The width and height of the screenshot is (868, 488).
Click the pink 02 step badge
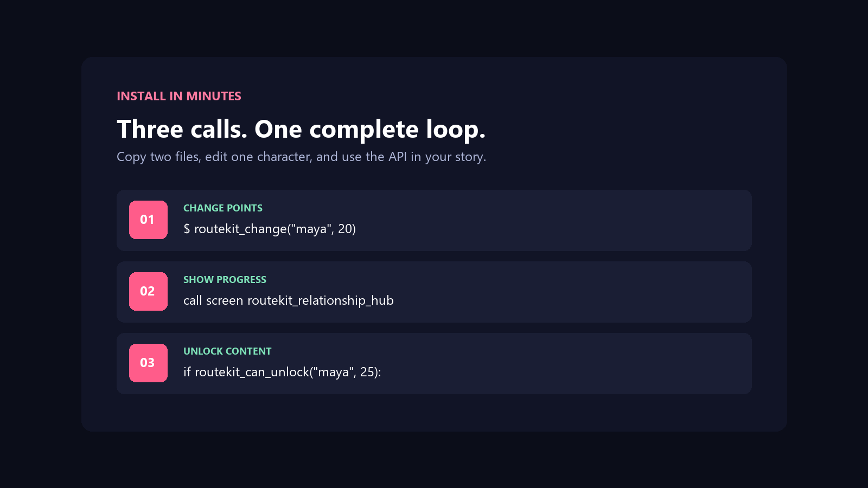[148, 291]
